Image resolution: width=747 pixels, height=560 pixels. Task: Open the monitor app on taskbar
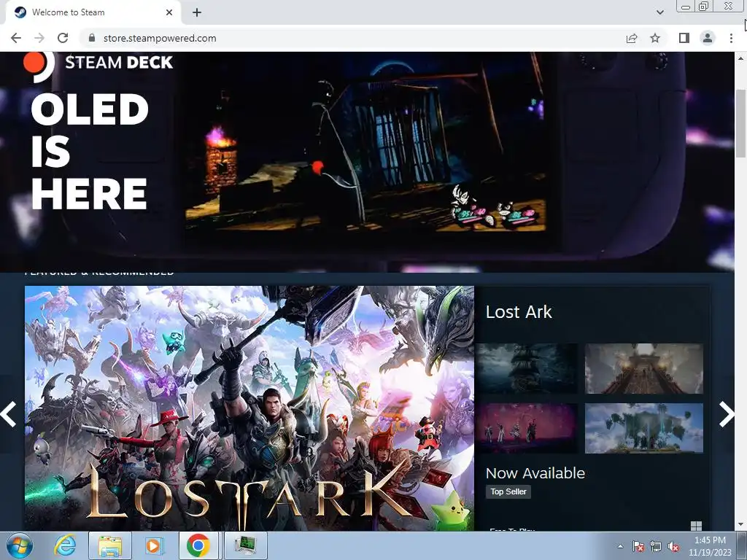(x=245, y=545)
